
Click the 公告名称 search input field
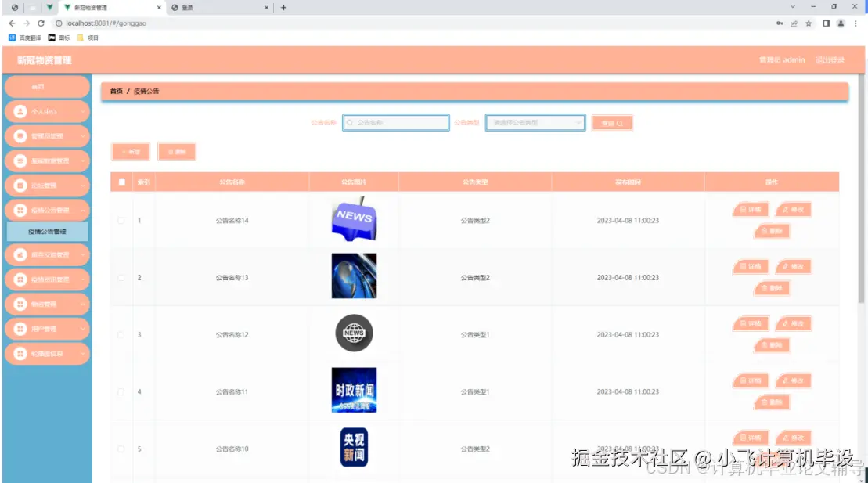396,122
